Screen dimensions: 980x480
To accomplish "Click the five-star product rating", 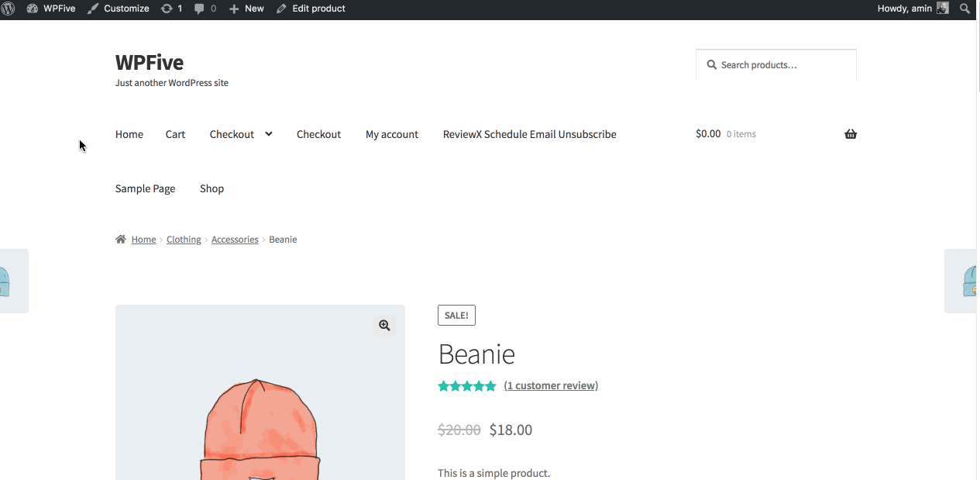I will point(466,386).
